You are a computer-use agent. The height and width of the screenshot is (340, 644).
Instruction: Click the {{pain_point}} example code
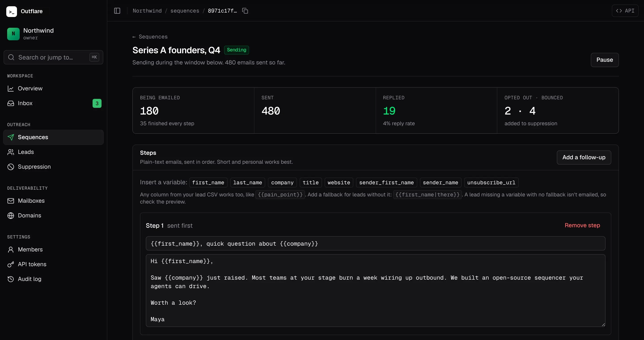click(x=280, y=195)
